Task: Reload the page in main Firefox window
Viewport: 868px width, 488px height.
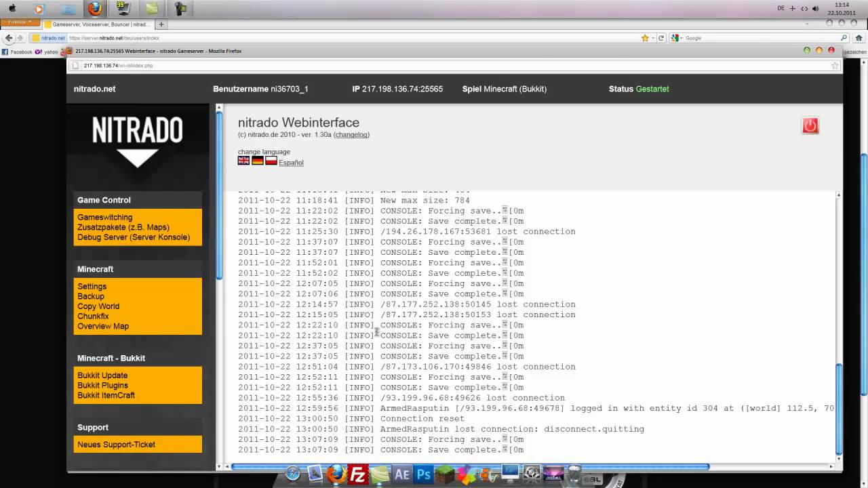Action: click(x=661, y=38)
